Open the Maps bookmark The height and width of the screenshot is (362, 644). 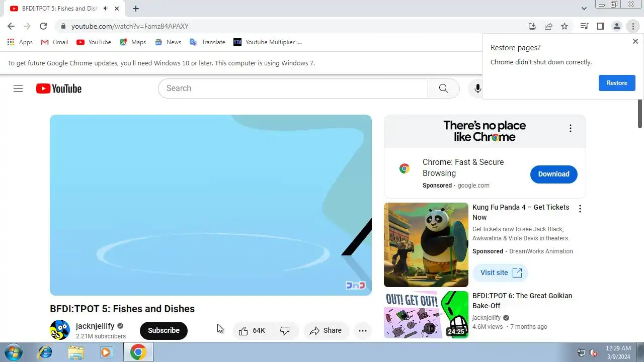tap(133, 42)
